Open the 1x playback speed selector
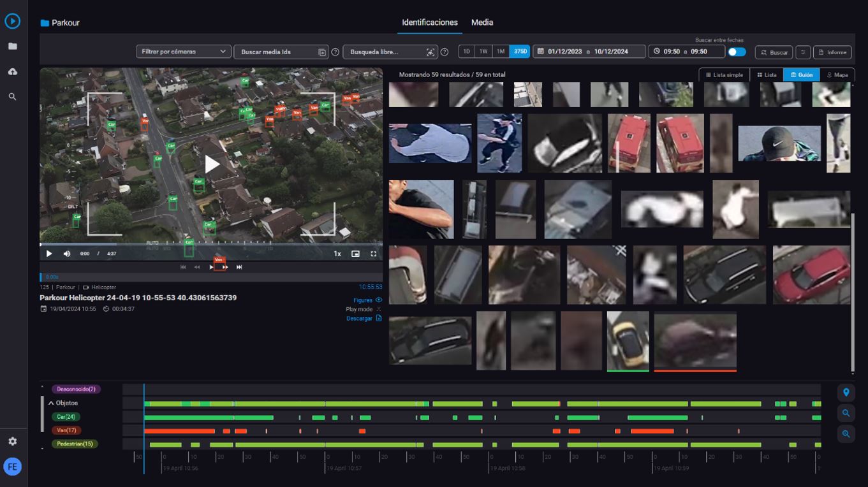868x487 pixels. [337, 254]
